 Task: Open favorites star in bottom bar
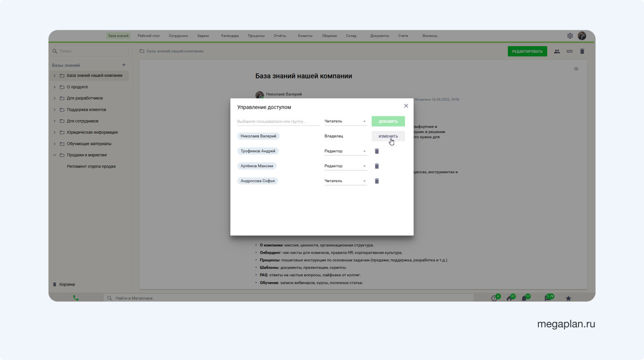pyautogui.click(x=568, y=298)
